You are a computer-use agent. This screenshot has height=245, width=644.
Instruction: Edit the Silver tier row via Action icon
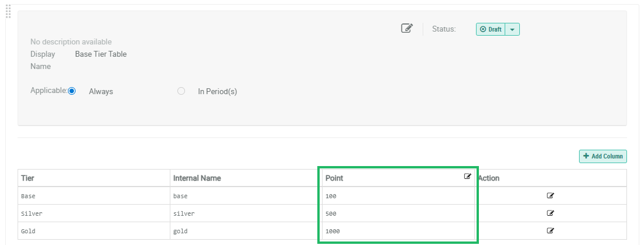tap(550, 213)
